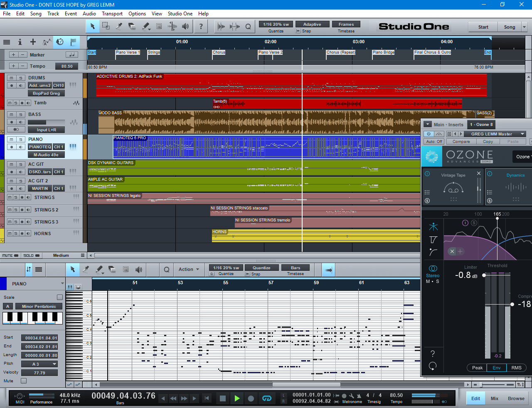Show automation with the automation icon
Viewport: 532px width, 408px height.
[x=47, y=42]
